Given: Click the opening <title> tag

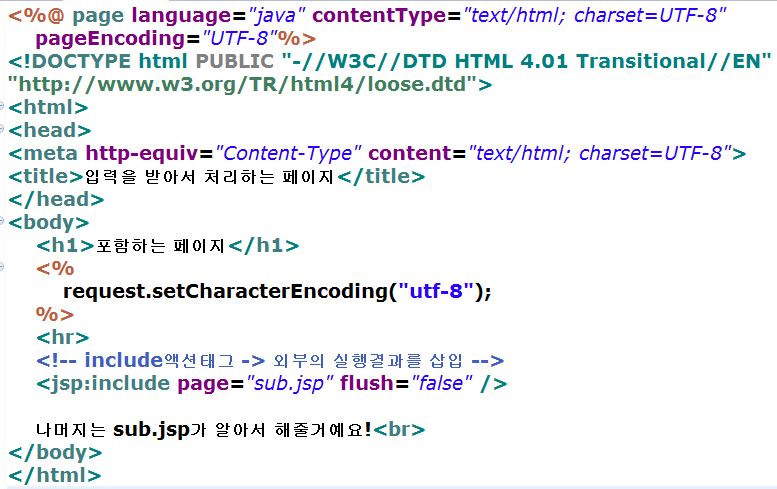Looking at the screenshot, I should coord(46,176).
